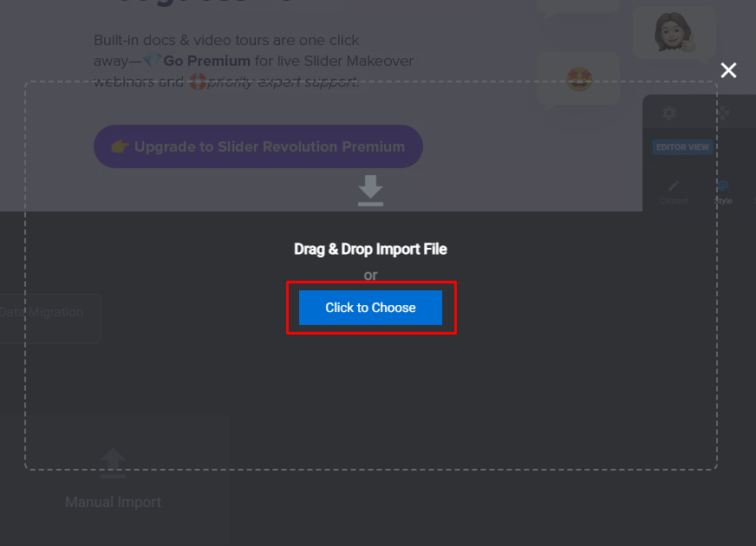Close the import dialog with the X
Viewport: 756px width, 546px height.
[x=728, y=70]
